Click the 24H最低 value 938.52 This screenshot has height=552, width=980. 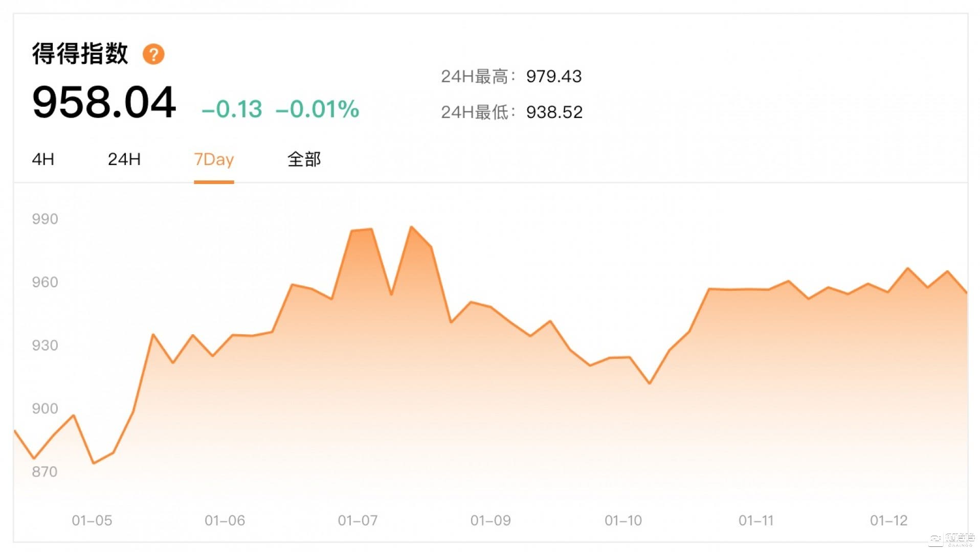coord(554,112)
